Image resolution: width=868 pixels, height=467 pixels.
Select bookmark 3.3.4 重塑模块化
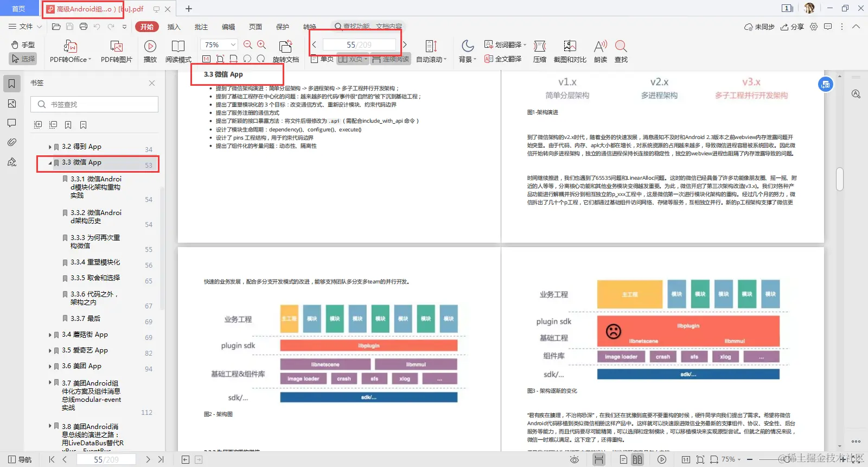pyautogui.click(x=95, y=262)
